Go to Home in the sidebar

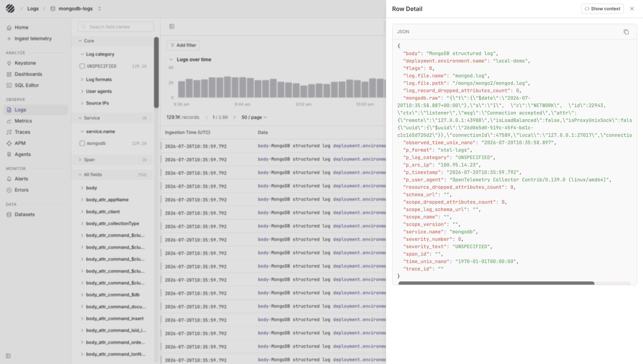[21, 27]
